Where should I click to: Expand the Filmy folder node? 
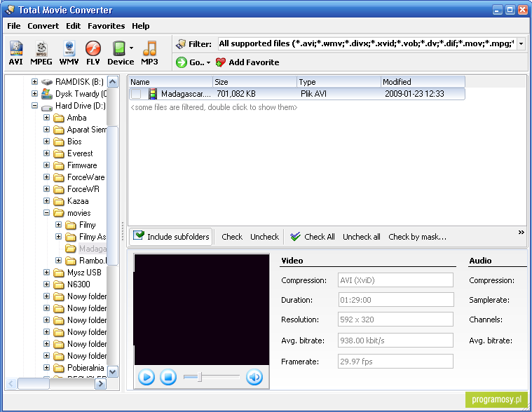pos(58,224)
